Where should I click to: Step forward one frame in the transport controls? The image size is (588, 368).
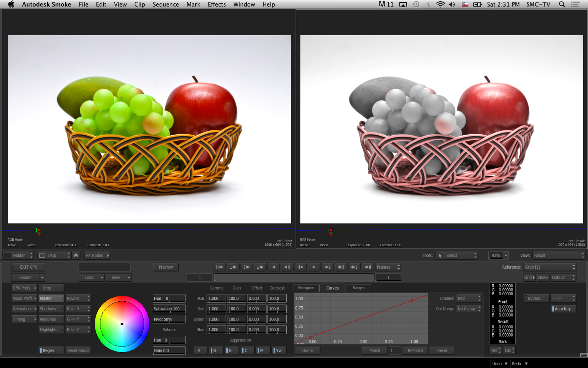(300, 267)
